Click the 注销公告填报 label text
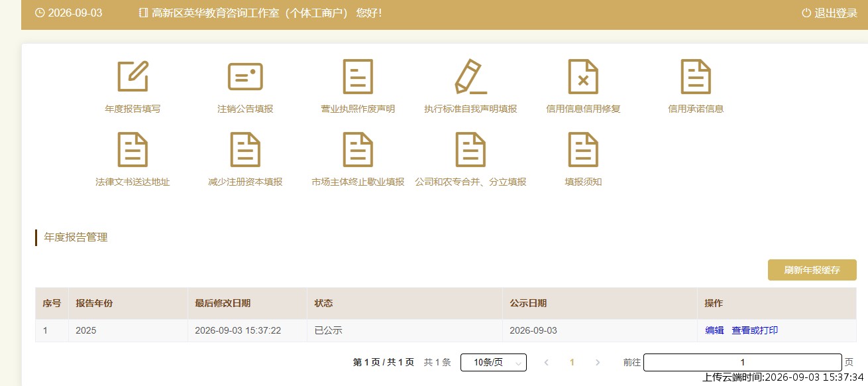The image size is (868, 386). point(245,109)
